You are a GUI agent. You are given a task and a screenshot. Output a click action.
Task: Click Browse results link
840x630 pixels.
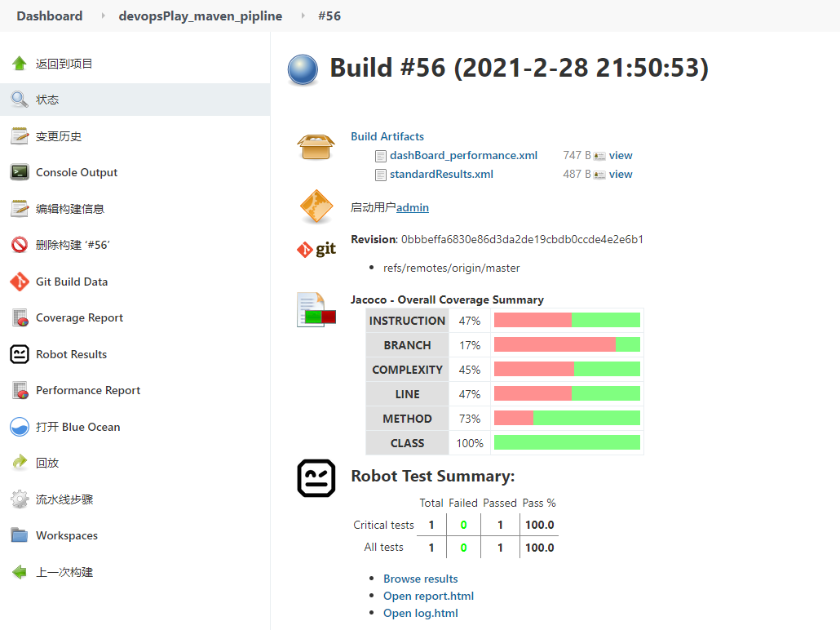click(x=421, y=579)
